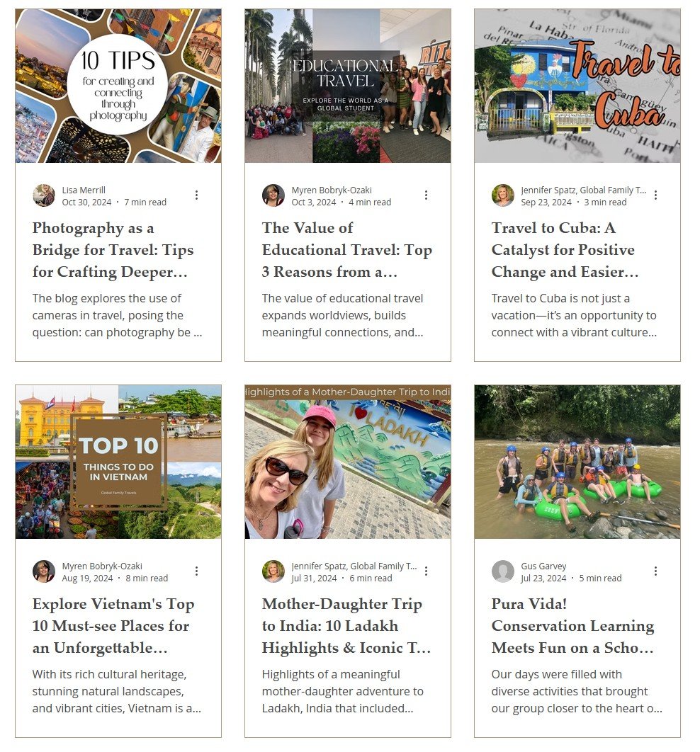Open more actions on Mother-Daughter Trip post
The image size is (700, 752).
[x=426, y=571]
